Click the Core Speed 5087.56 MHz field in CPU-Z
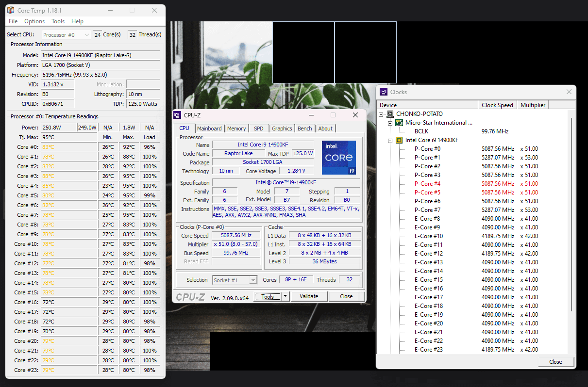Viewport: 588px width, 387px height. (x=235, y=236)
